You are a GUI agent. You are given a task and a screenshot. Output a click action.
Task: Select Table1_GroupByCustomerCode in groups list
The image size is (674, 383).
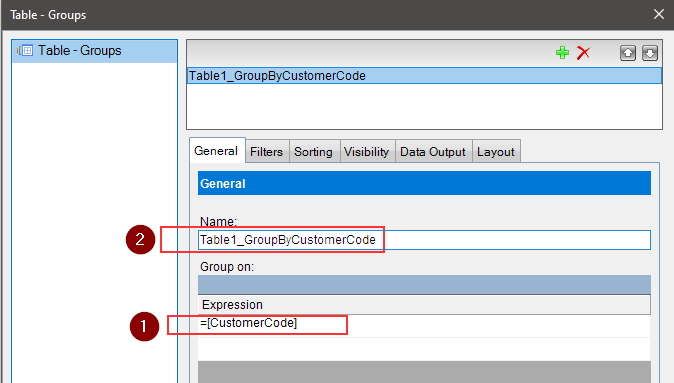pyautogui.click(x=424, y=76)
